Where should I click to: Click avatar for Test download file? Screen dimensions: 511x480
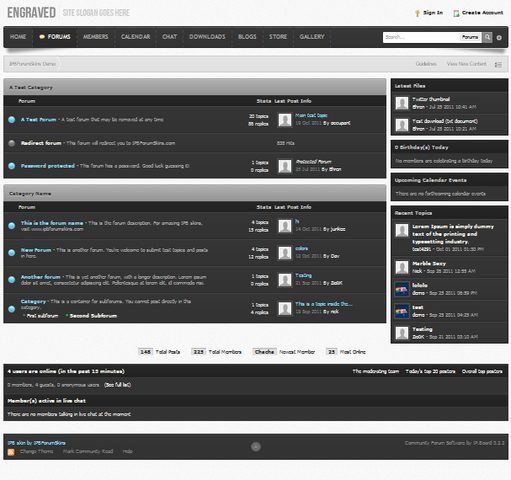[x=402, y=125]
